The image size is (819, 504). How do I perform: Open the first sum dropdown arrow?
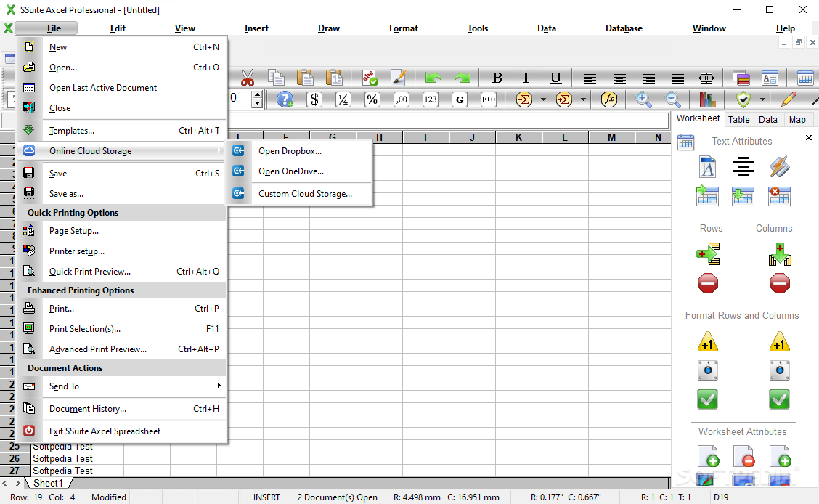click(x=543, y=99)
